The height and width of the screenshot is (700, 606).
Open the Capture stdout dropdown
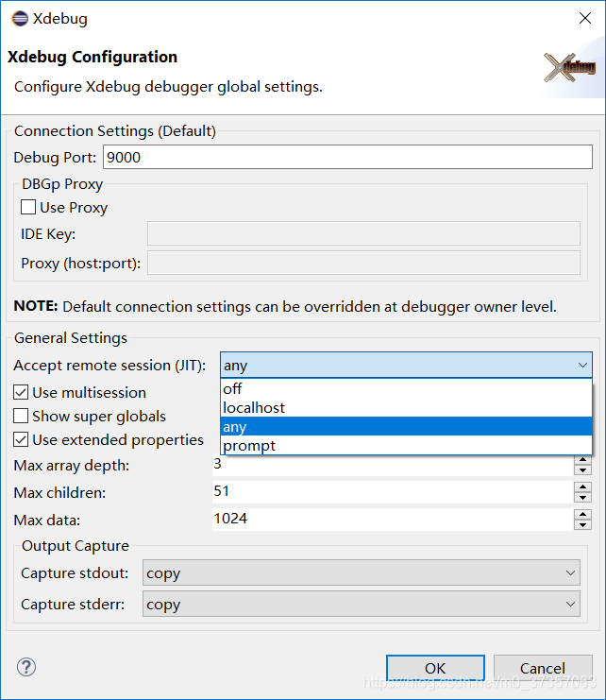point(362,572)
